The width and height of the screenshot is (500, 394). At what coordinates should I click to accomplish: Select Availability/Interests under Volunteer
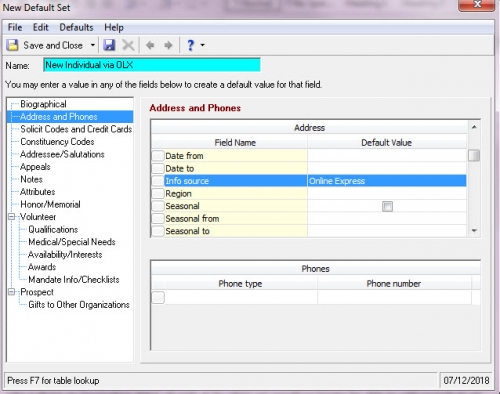point(65,255)
